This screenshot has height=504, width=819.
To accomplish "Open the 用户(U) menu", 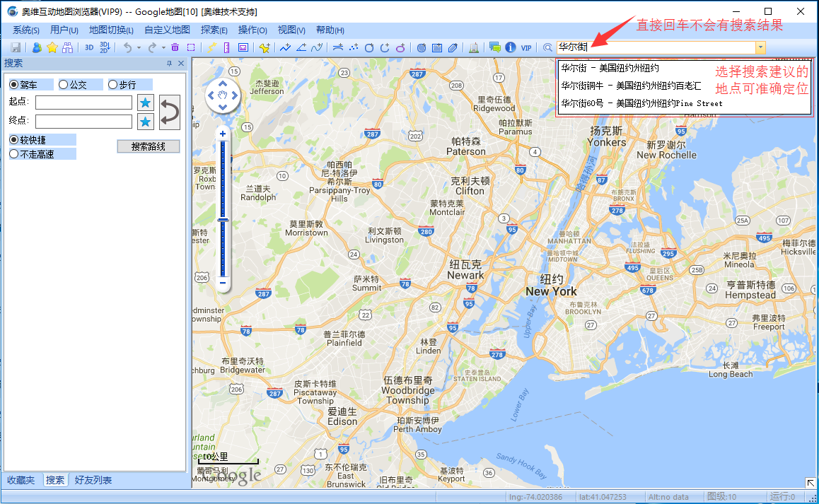I will click(64, 30).
